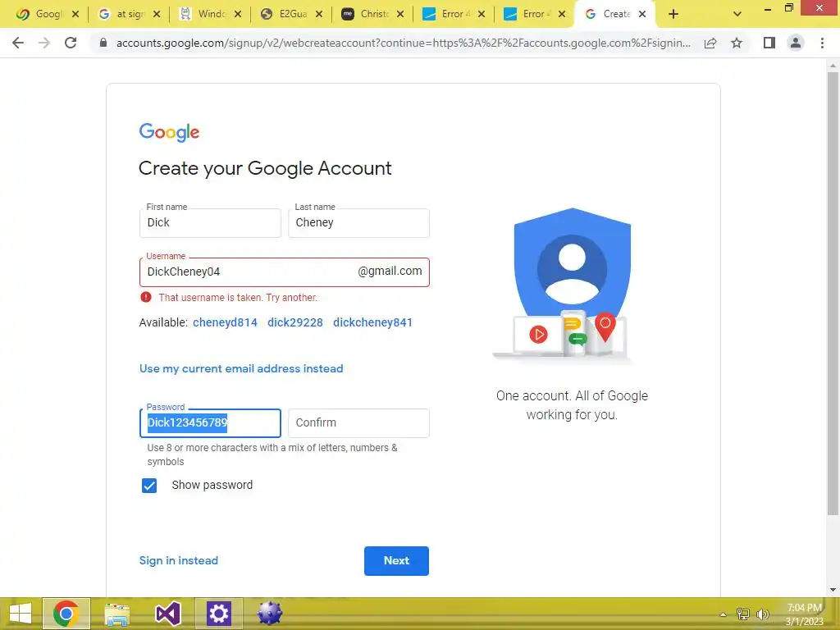Close the Create account tab
840x630 pixels.
pos(642,14)
